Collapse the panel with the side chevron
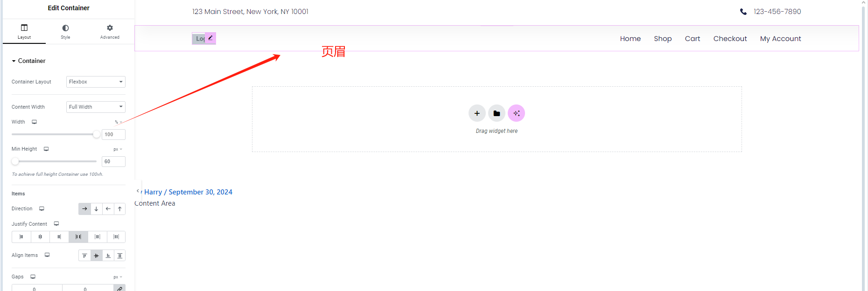Image resolution: width=868 pixels, height=291 pixels. tap(138, 191)
